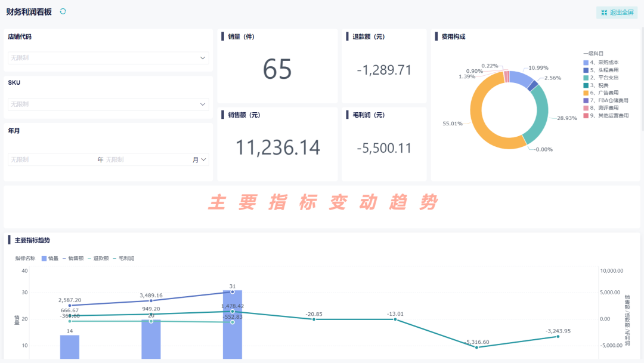Toggle the 4、采购成本 legend entry
The height and width of the screenshot is (363, 644).
pos(601,63)
